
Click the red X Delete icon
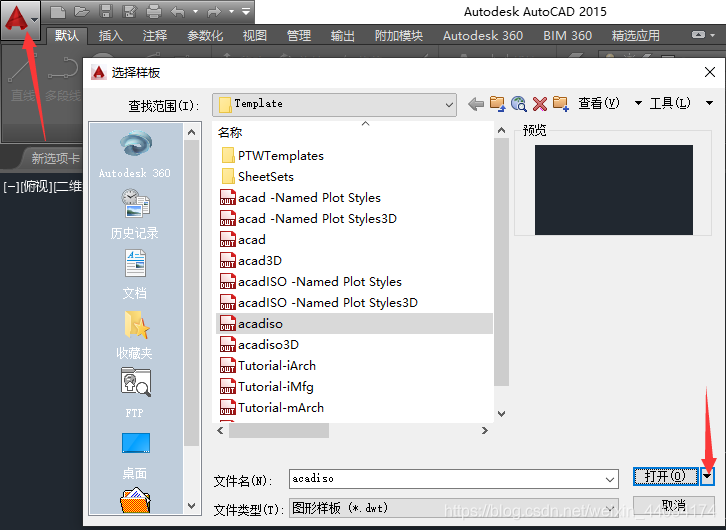coord(539,104)
